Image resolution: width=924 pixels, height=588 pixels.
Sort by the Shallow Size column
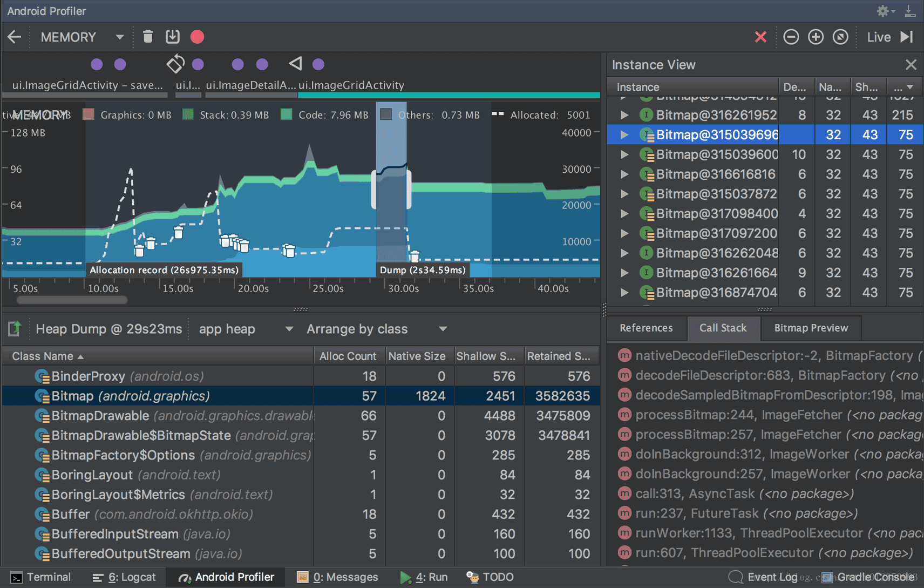click(488, 356)
